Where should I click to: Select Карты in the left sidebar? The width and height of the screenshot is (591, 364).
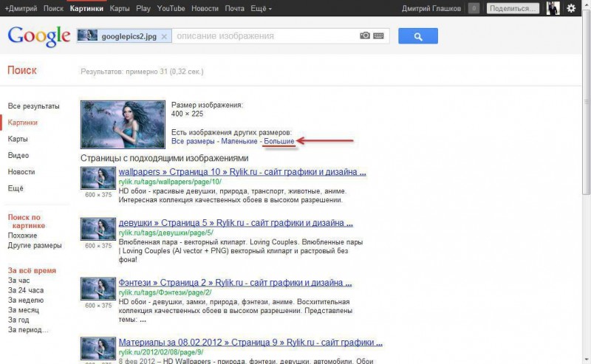18,139
